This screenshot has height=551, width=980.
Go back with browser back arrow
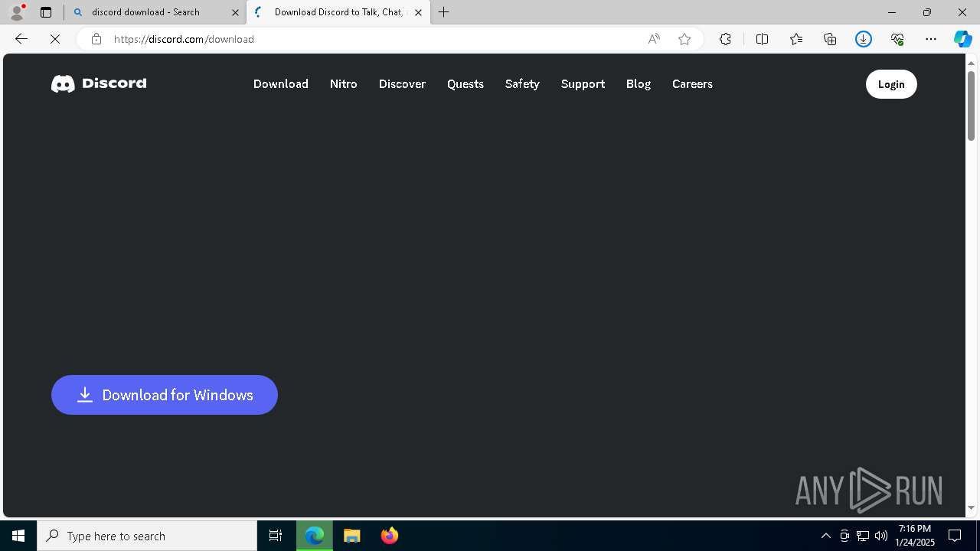[x=21, y=39]
